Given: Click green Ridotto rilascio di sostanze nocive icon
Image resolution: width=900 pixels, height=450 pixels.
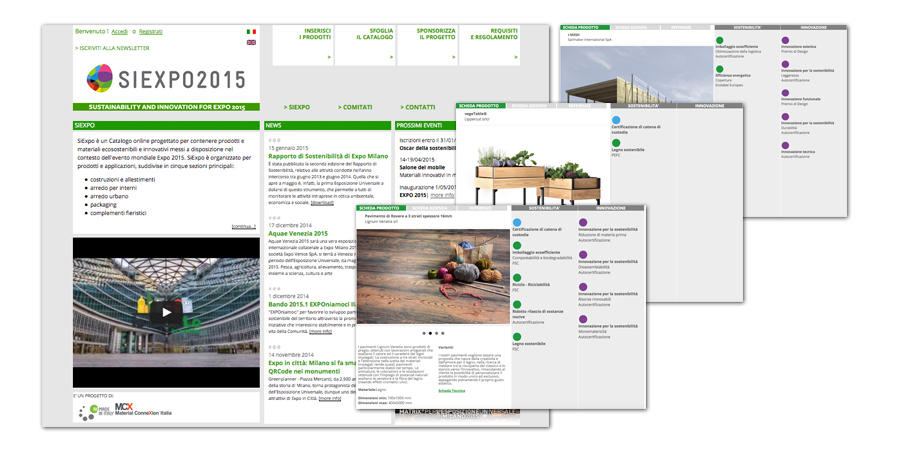Looking at the screenshot, I should (517, 304).
